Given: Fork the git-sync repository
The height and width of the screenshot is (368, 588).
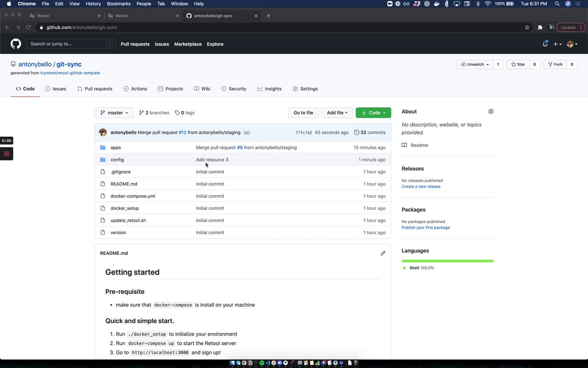Looking at the screenshot, I should 555,64.
